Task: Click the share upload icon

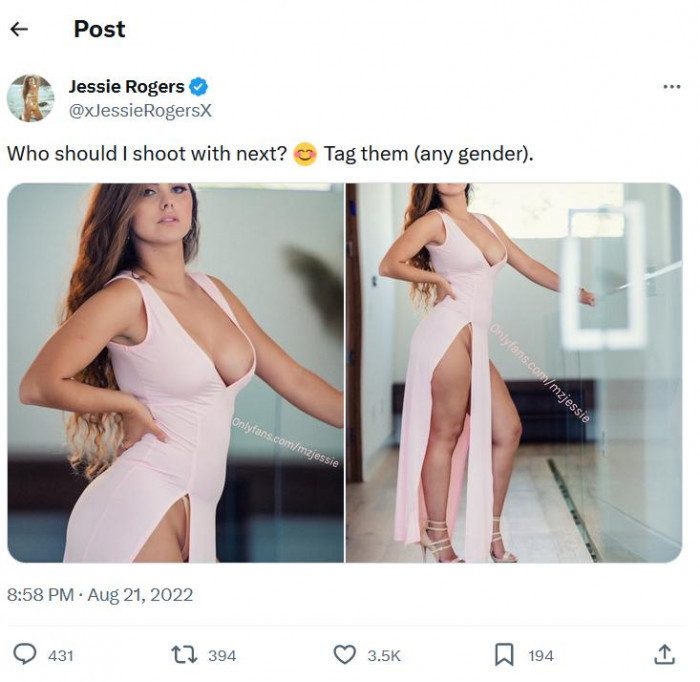Action: click(664, 654)
